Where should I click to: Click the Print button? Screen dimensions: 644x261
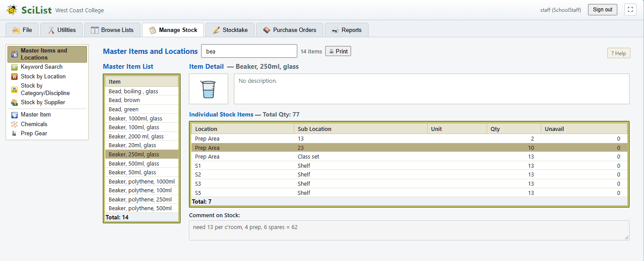pyautogui.click(x=338, y=51)
